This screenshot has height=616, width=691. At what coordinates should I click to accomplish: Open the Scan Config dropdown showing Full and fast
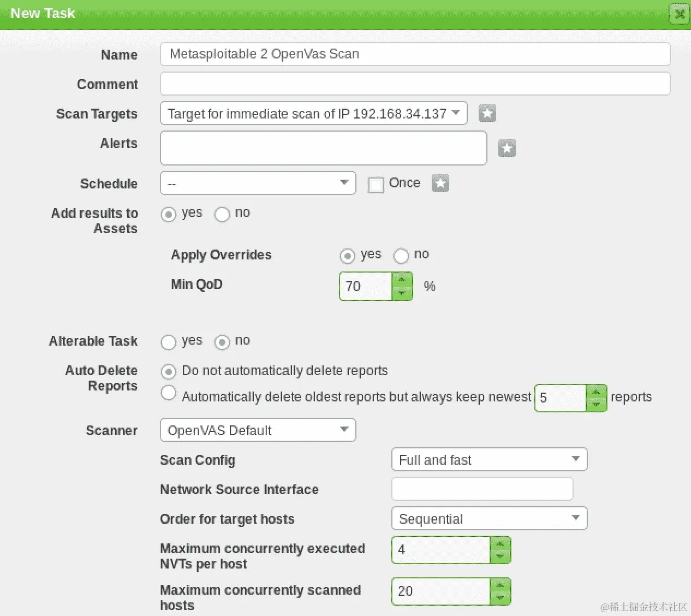(490, 459)
